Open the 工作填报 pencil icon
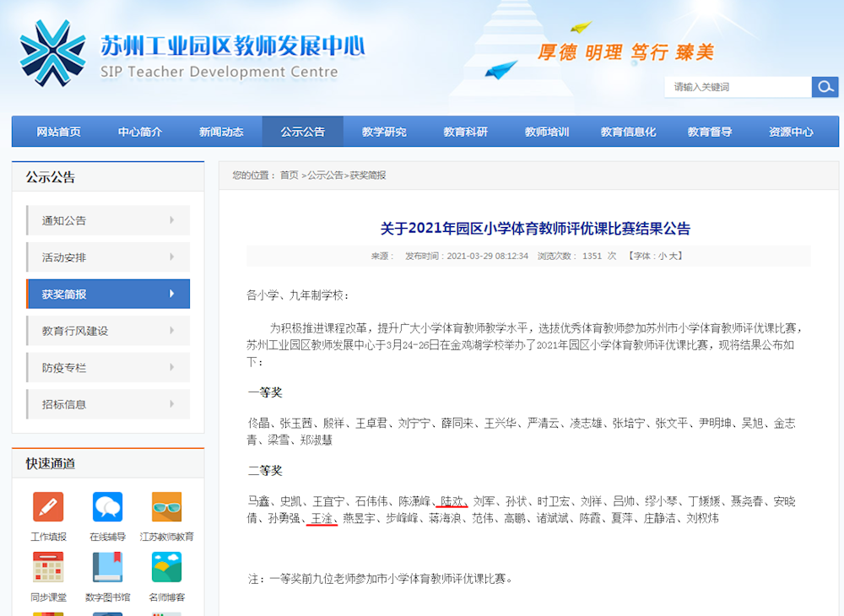The width and height of the screenshot is (844, 616). pos(48,506)
